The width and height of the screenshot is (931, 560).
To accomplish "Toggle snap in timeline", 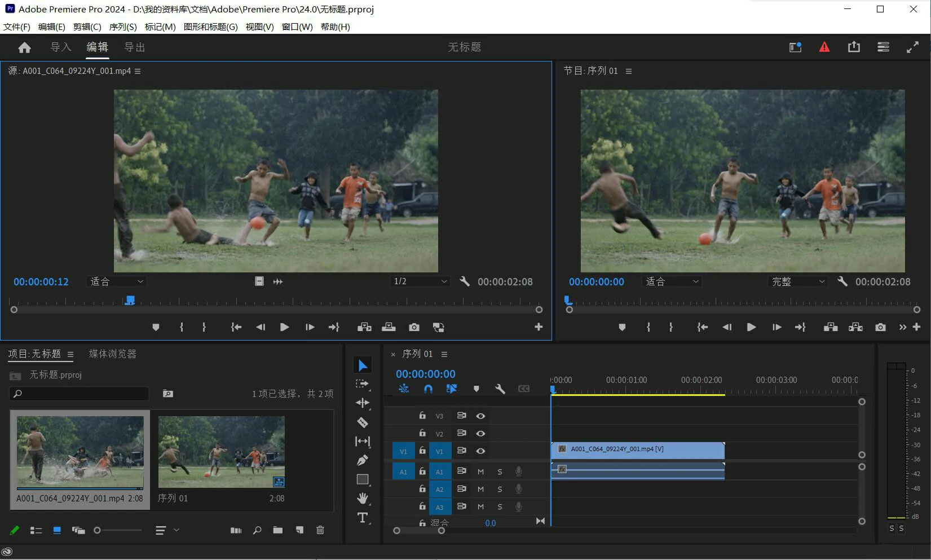I will (428, 389).
